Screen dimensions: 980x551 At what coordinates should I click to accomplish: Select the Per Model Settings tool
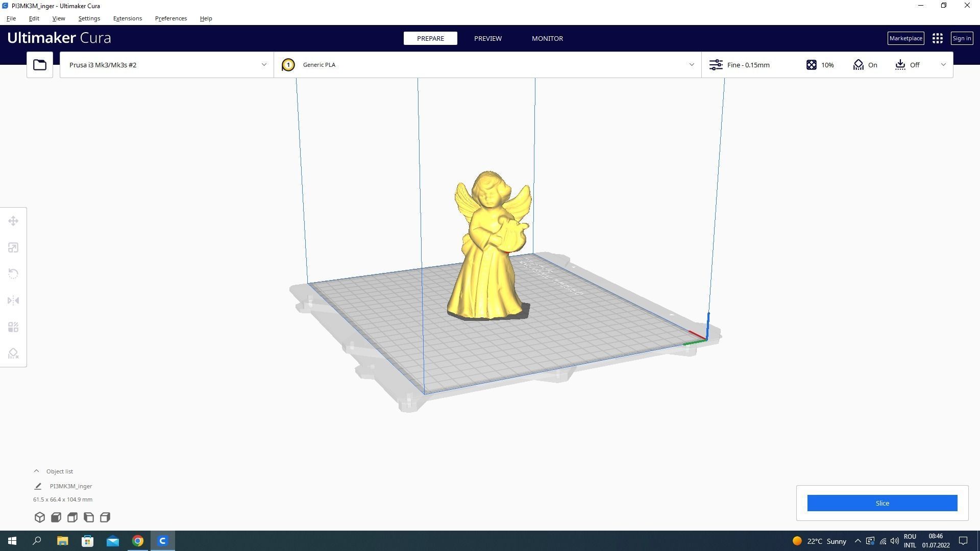[13, 327]
